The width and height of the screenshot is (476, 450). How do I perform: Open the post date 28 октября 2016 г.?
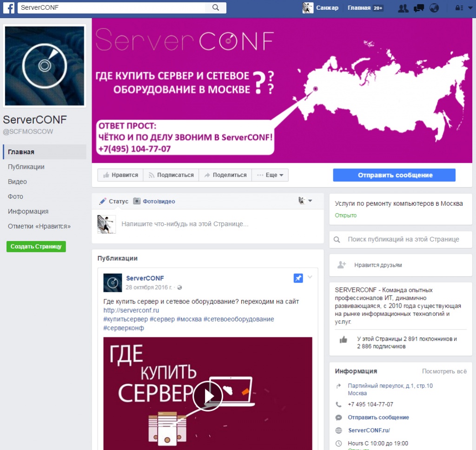pos(149,288)
